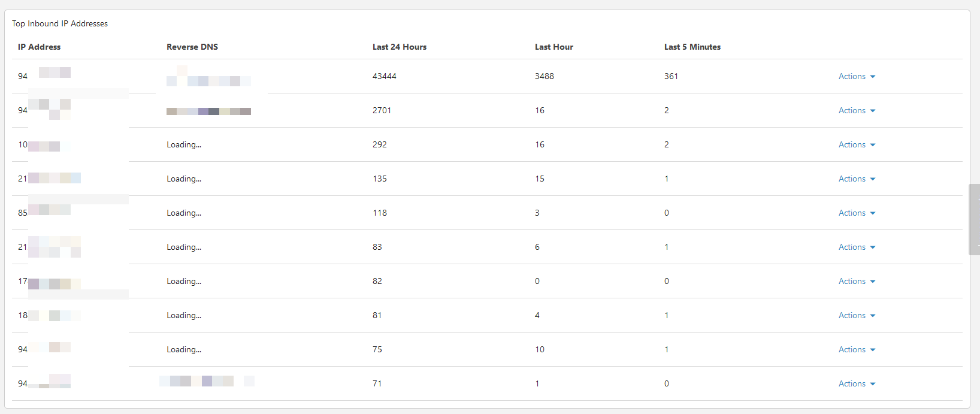Open Actions dropdown for the 118 row
Screen dimensions: 980x414
point(857,213)
